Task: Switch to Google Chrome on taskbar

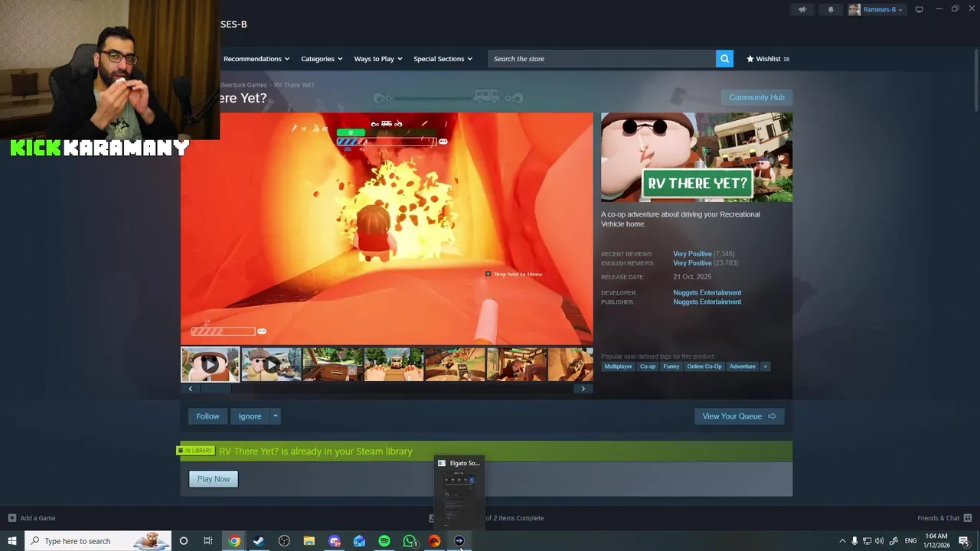Action: tap(234, 541)
